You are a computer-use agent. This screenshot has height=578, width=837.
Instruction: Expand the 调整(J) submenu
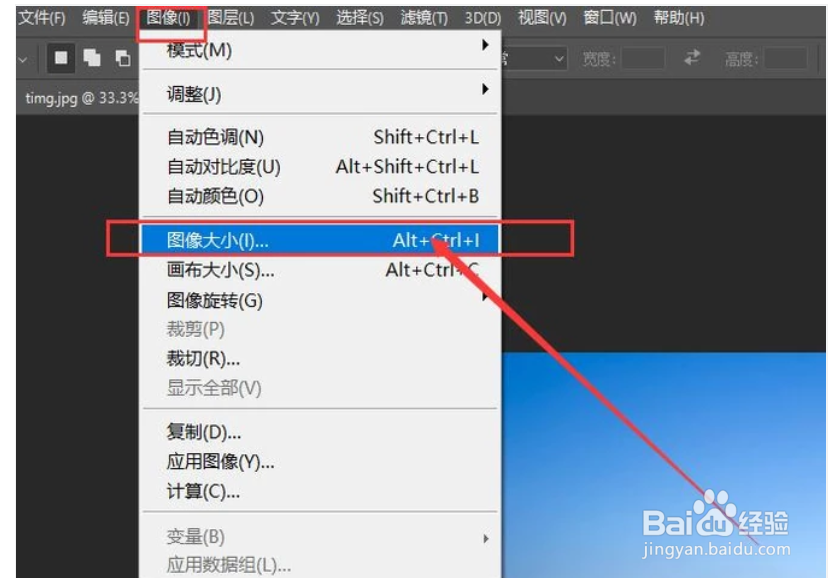pos(320,94)
